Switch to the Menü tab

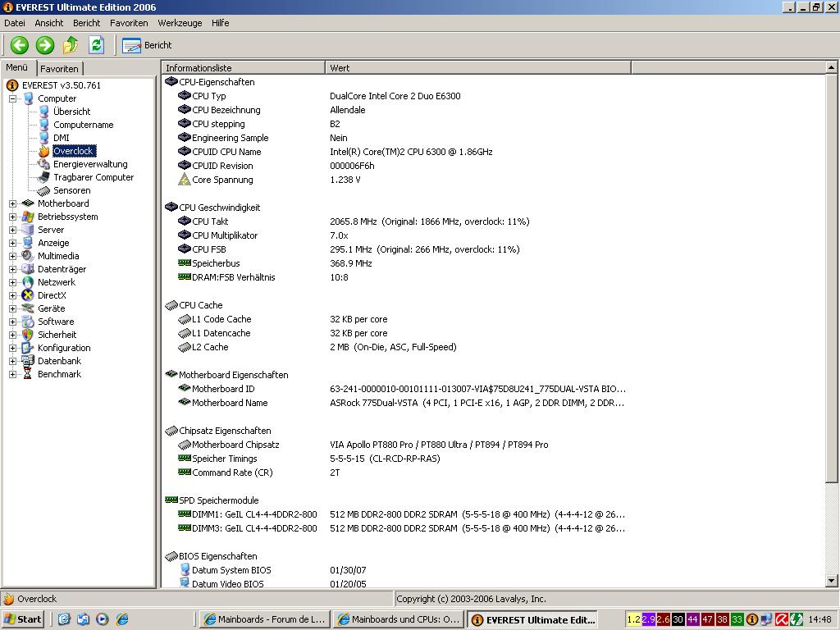(17, 67)
